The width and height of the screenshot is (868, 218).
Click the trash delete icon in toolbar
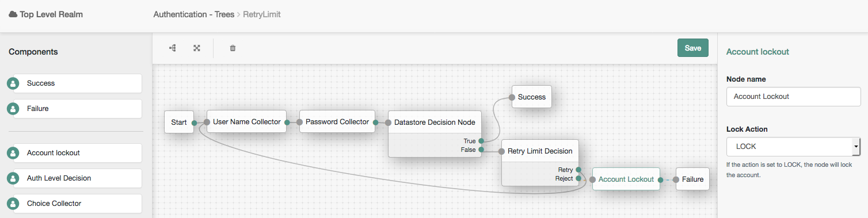(233, 48)
